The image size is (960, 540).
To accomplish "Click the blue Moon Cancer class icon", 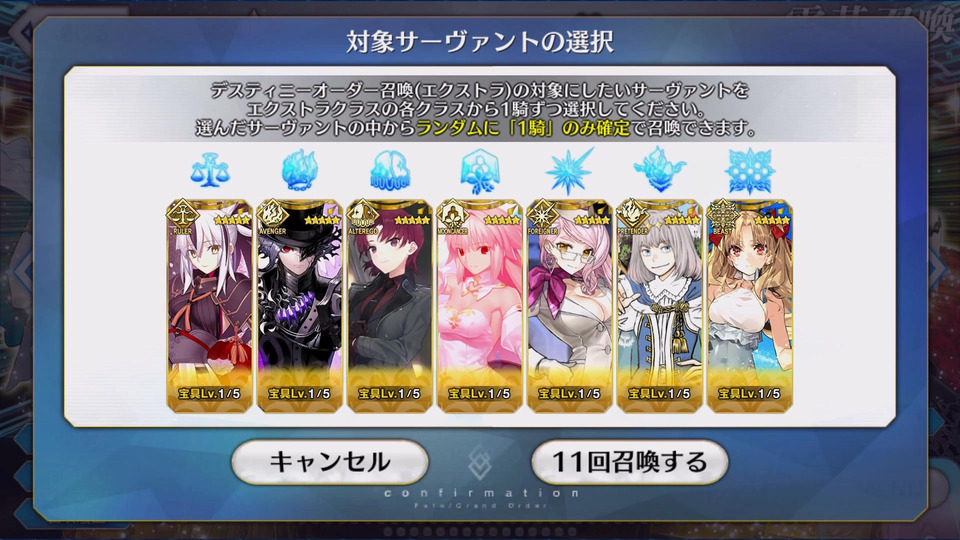I will coord(479,171).
